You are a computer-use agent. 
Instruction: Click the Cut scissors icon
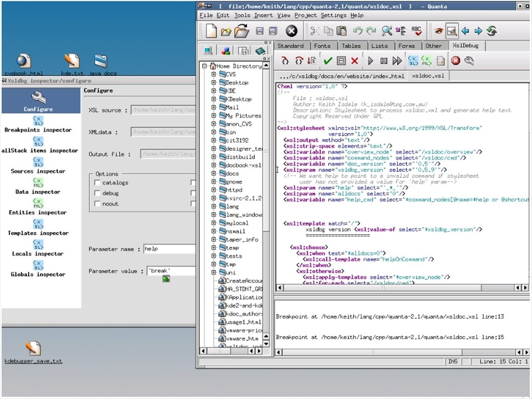click(x=315, y=31)
